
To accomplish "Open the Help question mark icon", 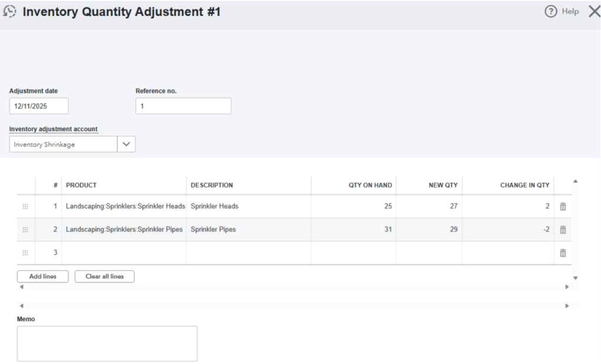I will (x=551, y=12).
